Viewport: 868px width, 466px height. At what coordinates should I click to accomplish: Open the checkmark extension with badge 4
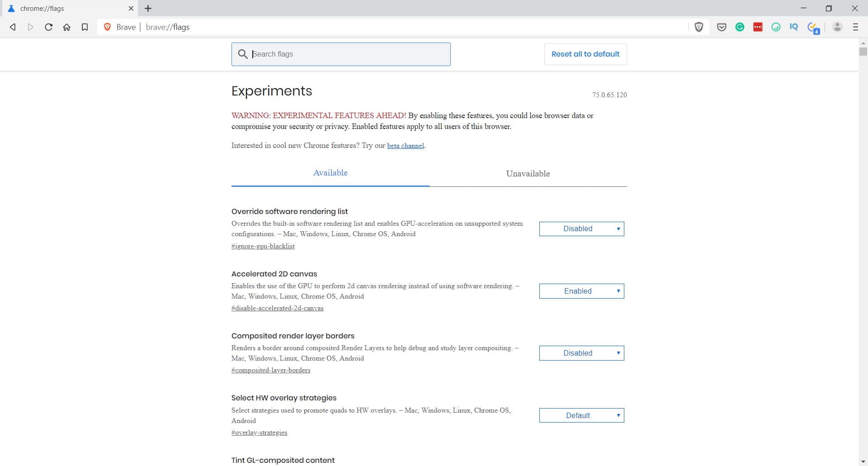(x=813, y=28)
